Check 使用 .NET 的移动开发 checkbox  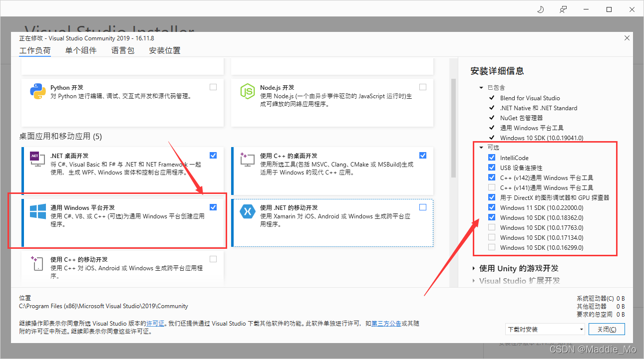(423, 207)
